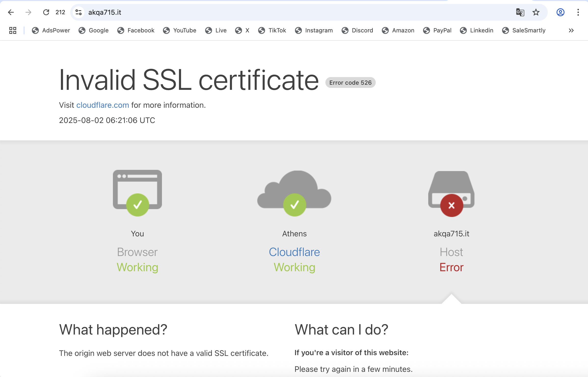Click the 'What happened?' heading
The width and height of the screenshot is (588, 377).
pyautogui.click(x=113, y=330)
